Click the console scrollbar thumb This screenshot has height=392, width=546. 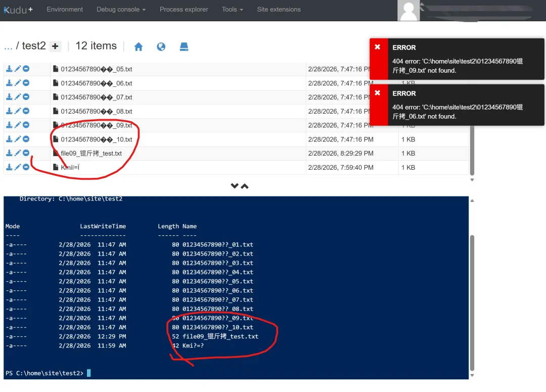pos(472,303)
